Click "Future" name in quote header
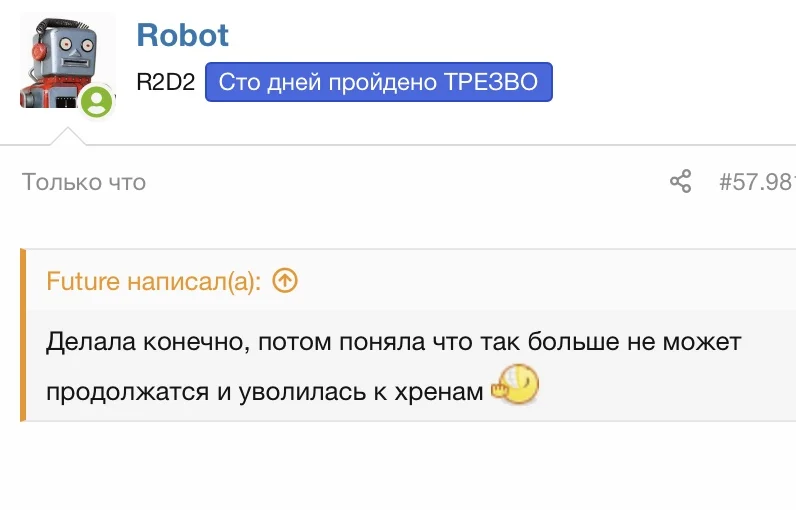796x510 pixels. tap(82, 281)
